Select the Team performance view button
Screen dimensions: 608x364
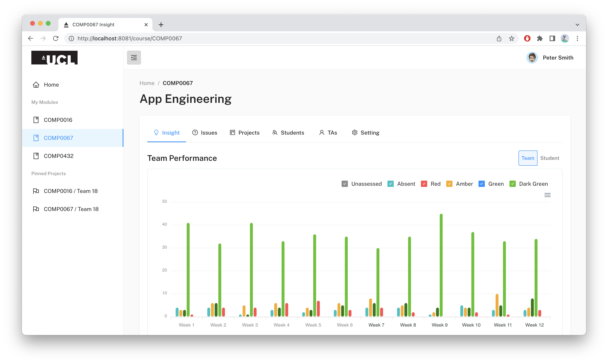(528, 158)
